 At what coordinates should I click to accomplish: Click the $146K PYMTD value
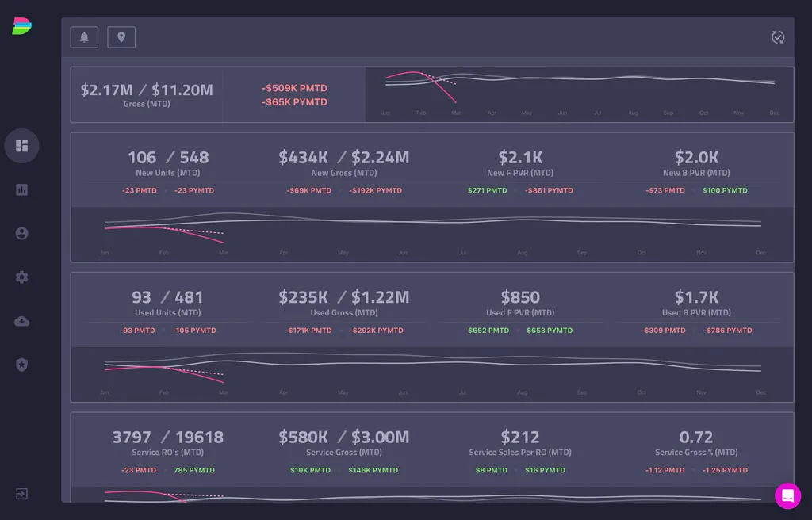[x=373, y=470]
